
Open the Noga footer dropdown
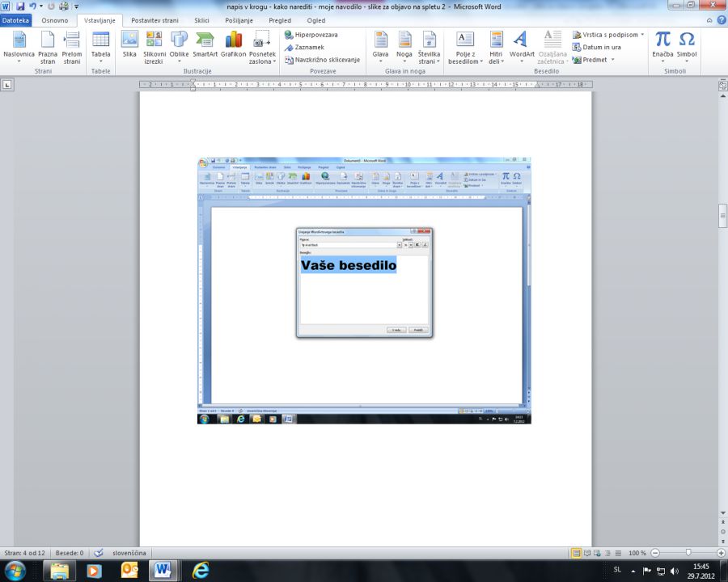[x=404, y=48]
